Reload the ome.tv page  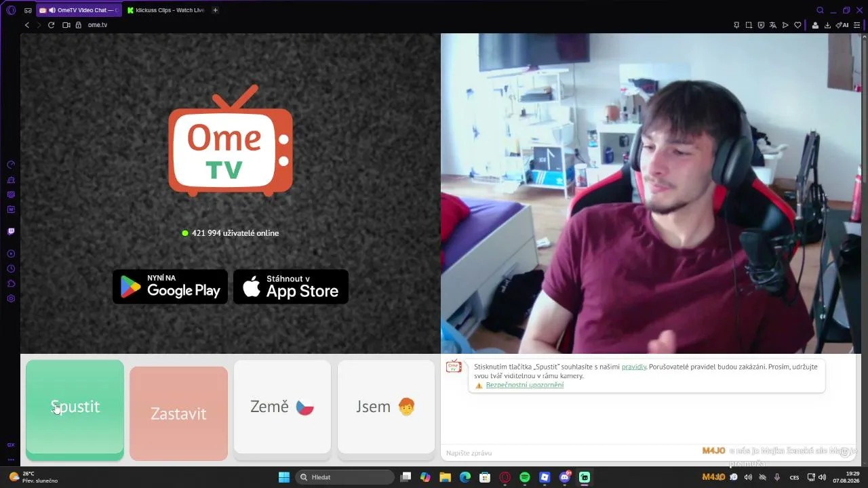[51, 25]
